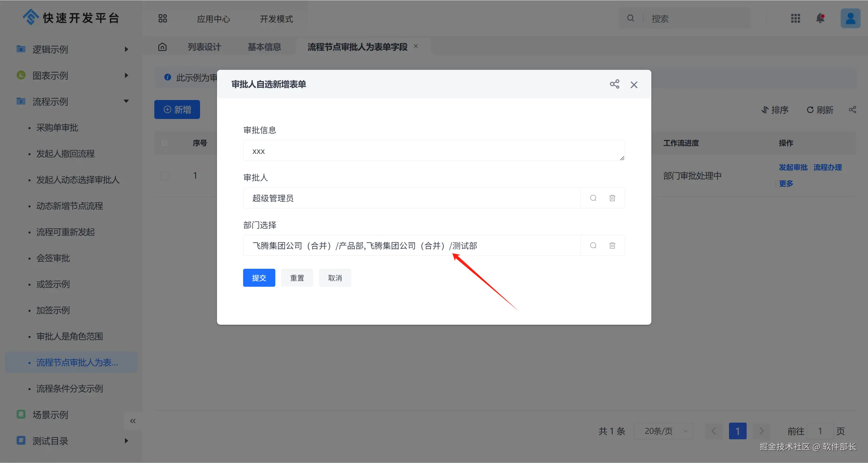This screenshot has height=463, width=868.
Task: Select 会签审批 in the sidebar
Action: 53,258
